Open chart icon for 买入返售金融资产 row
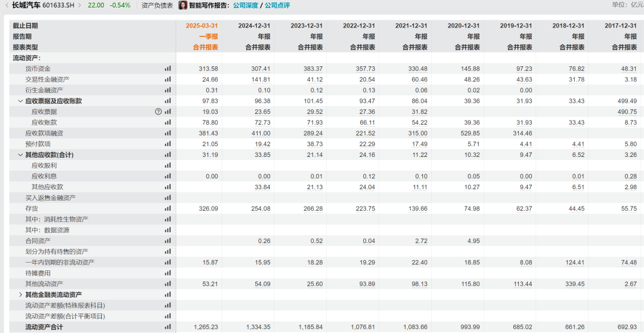 [168, 198]
